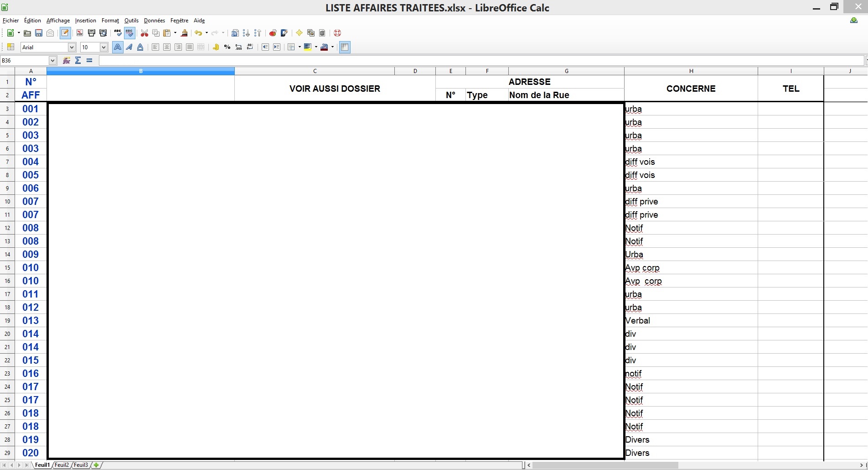This screenshot has height=470, width=868.
Task: Expand the Name Box cell reference dropdown
Action: (52, 60)
